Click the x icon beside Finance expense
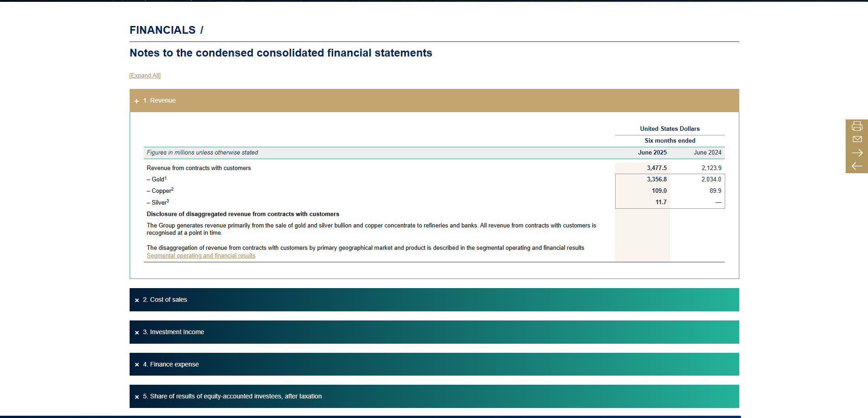The image size is (868, 418). [x=137, y=365]
